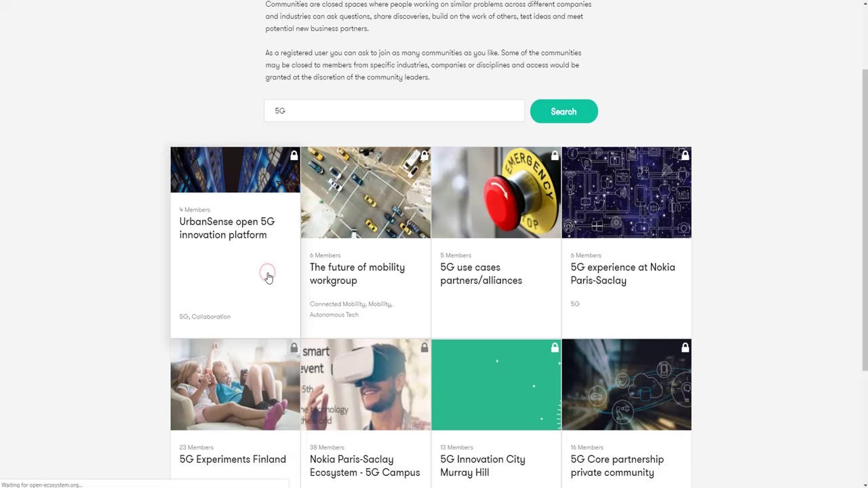Open The future of mobility workgroup title

(357, 274)
